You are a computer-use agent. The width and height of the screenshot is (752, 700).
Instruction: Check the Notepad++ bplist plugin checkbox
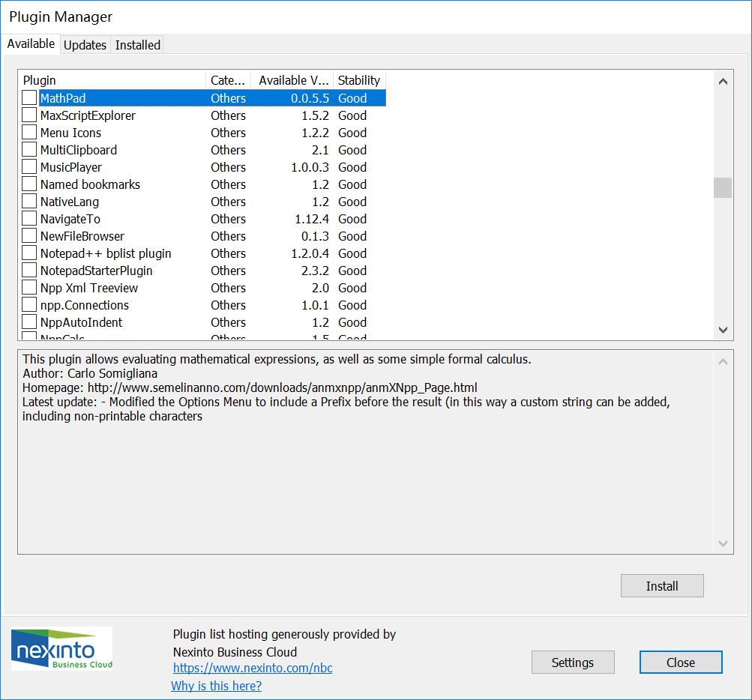(28, 253)
